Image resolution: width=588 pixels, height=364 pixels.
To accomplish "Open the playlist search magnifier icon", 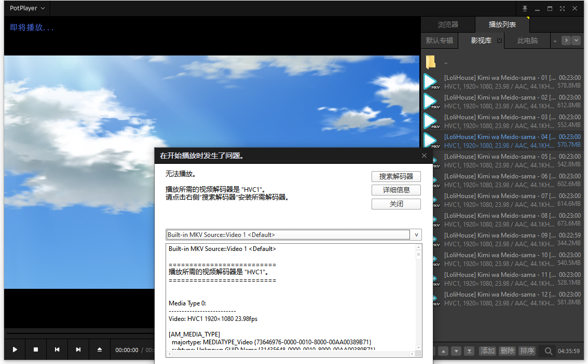I will (548, 352).
